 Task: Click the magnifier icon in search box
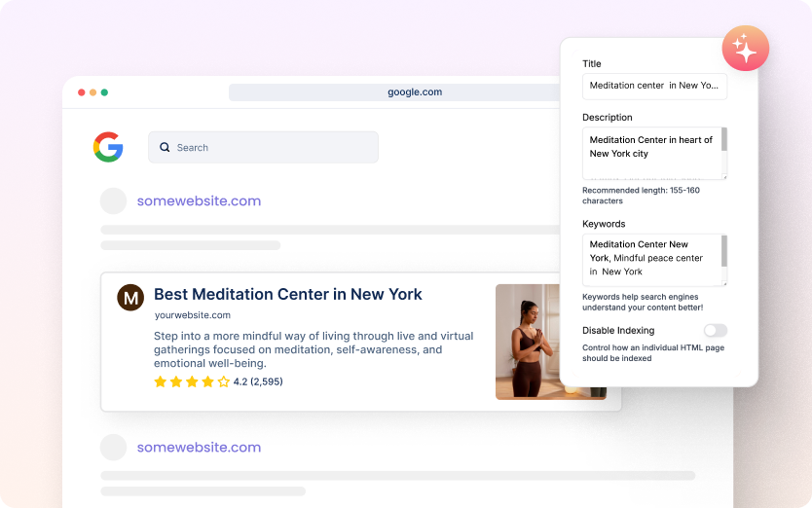(165, 148)
